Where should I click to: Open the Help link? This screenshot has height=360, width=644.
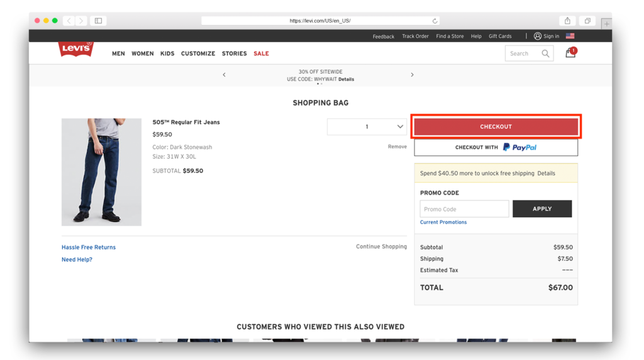[476, 36]
